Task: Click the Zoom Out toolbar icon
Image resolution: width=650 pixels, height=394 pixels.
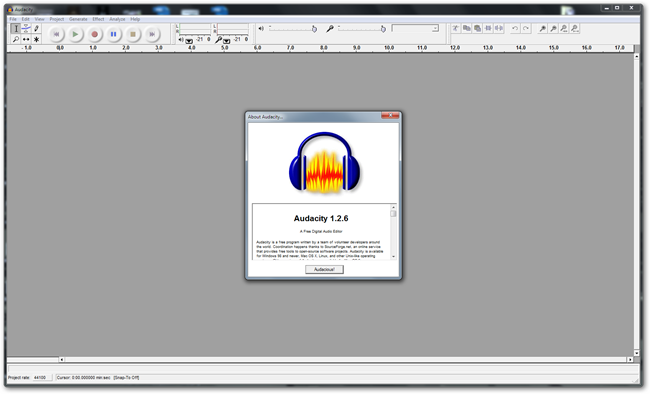Action: [553, 28]
